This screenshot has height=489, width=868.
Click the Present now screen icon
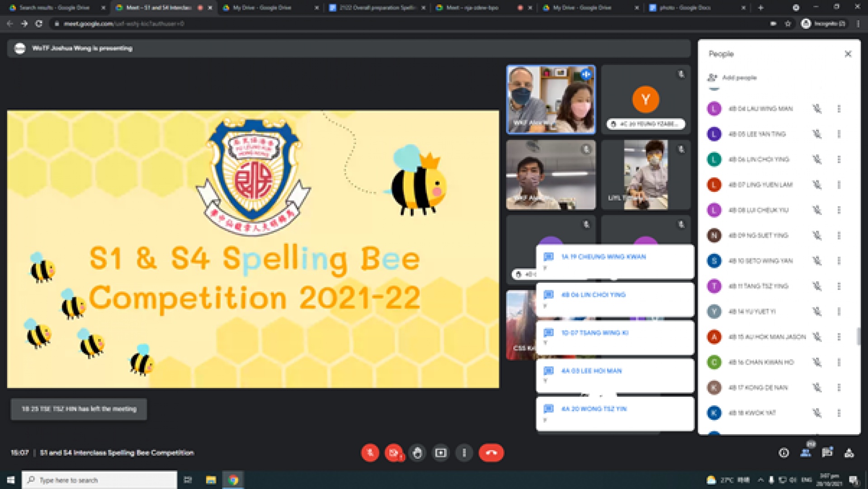click(441, 453)
